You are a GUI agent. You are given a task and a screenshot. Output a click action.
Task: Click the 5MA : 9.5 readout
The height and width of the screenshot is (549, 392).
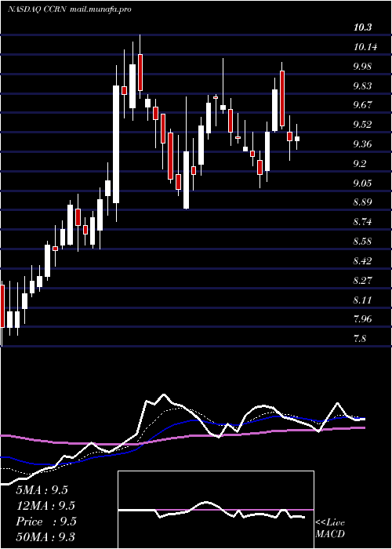coord(42,490)
